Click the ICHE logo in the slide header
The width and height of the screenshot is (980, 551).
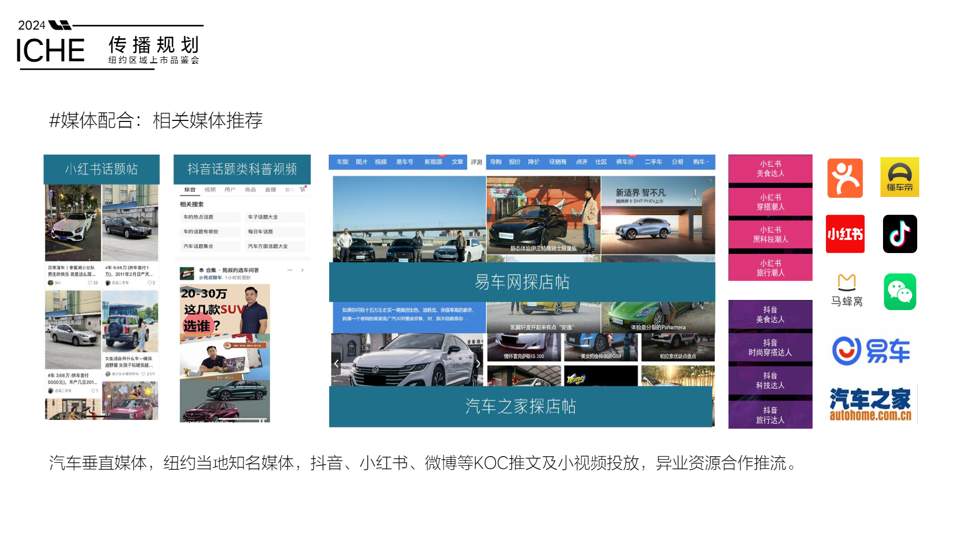[50, 51]
